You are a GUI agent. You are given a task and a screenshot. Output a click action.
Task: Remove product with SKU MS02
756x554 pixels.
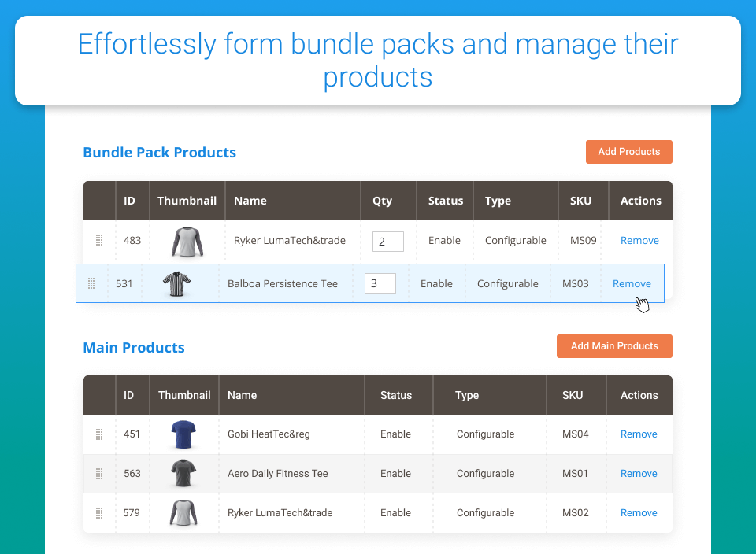639,512
